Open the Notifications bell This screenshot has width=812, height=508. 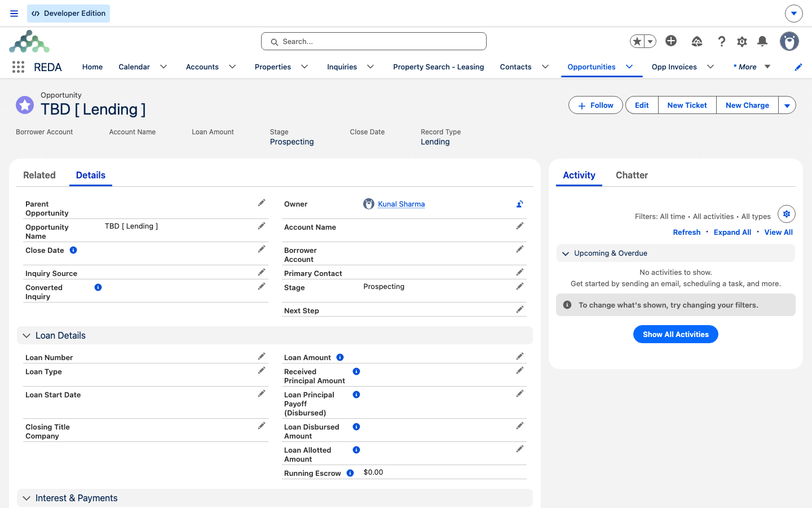(x=762, y=41)
